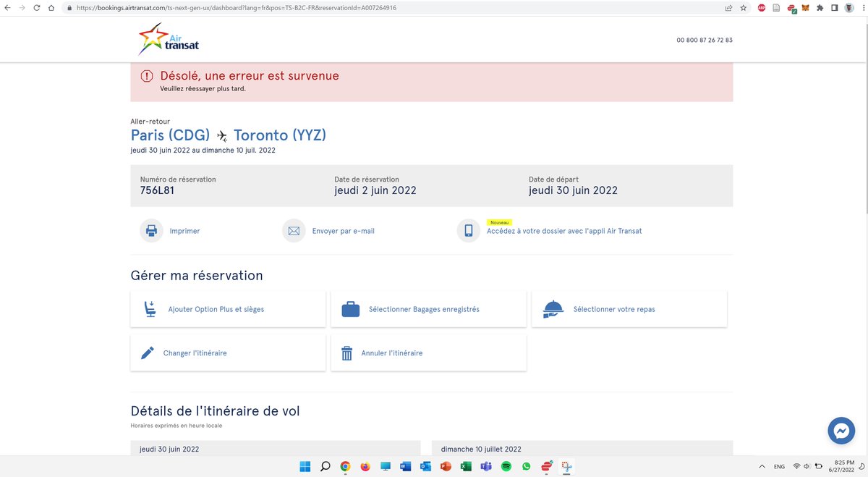868x477 pixels.
Task: Click the jeudi 2 juin 2022 reservation date
Action: [x=375, y=191]
